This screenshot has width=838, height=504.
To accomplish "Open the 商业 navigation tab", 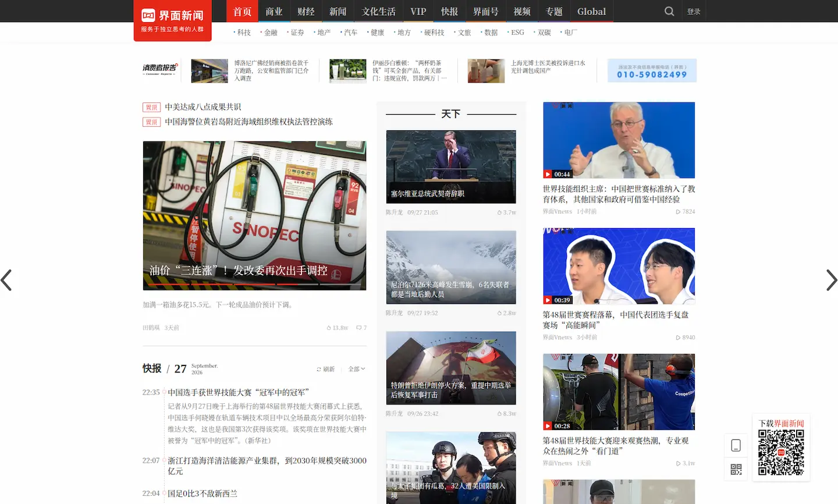I will 274,11.
